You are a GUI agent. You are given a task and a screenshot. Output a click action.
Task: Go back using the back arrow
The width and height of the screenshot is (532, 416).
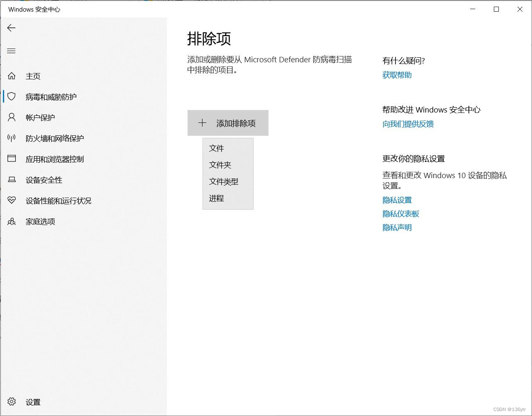[11, 28]
